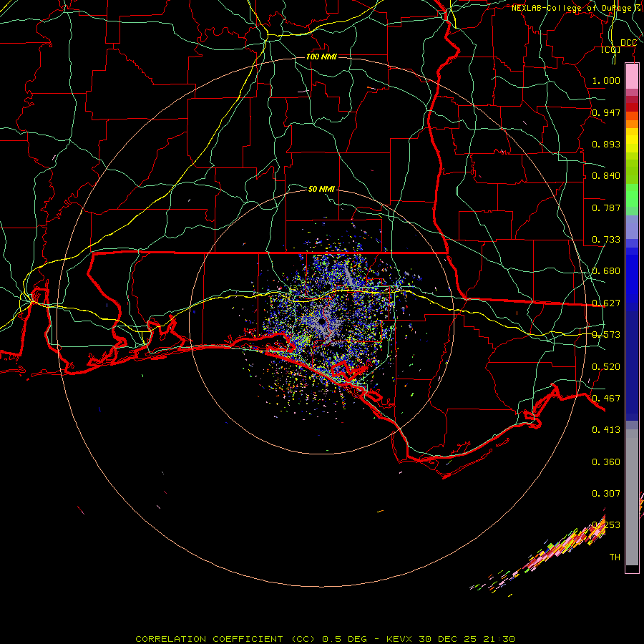
Task: Click the CORRELATION COEFFICIENT (CC) caption text
Action: [225, 639]
